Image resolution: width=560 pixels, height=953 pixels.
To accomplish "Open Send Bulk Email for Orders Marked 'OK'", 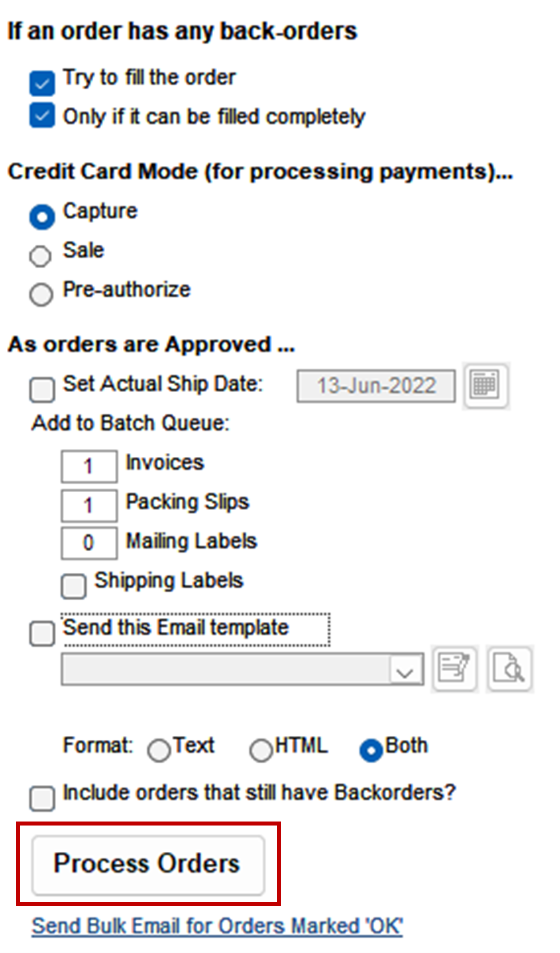I will [x=217, y=926].
